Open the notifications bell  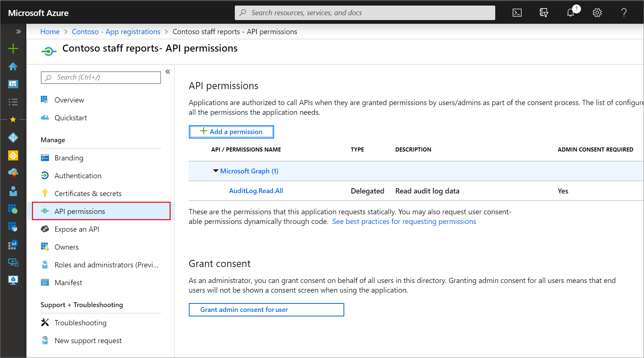point(571,13)
